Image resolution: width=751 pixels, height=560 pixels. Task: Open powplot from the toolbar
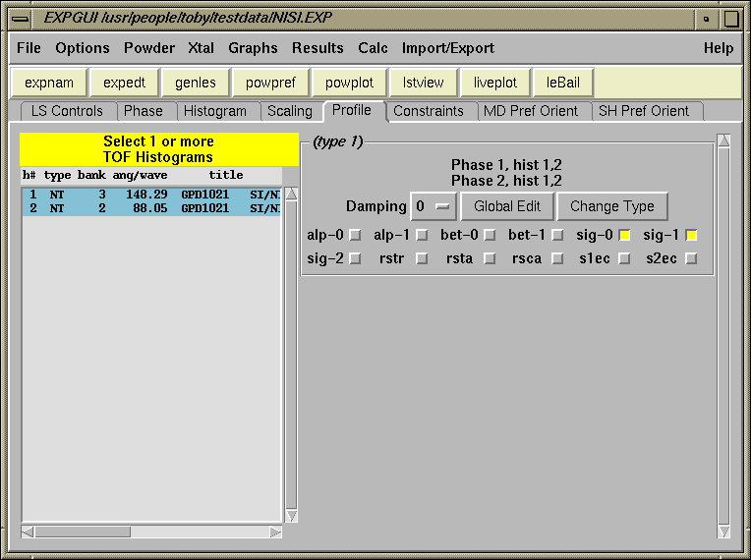point(349,83)
